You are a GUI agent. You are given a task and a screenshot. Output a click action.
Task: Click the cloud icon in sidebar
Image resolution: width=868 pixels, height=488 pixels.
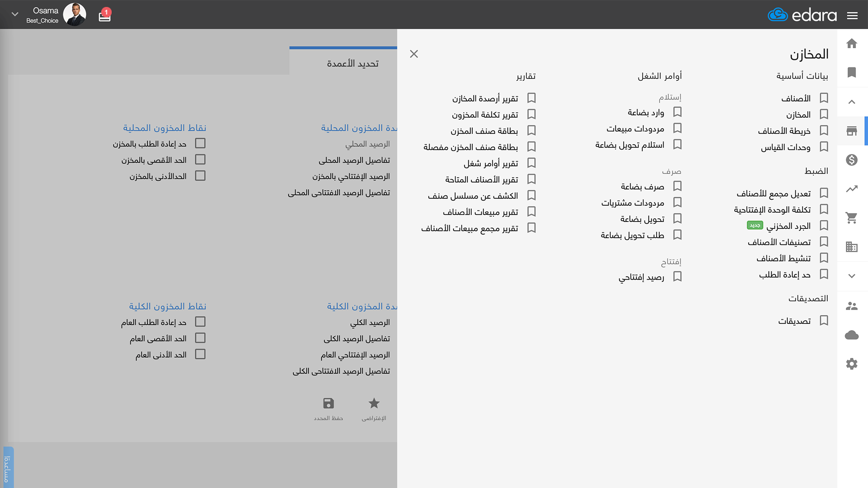(x=852, y=335)
